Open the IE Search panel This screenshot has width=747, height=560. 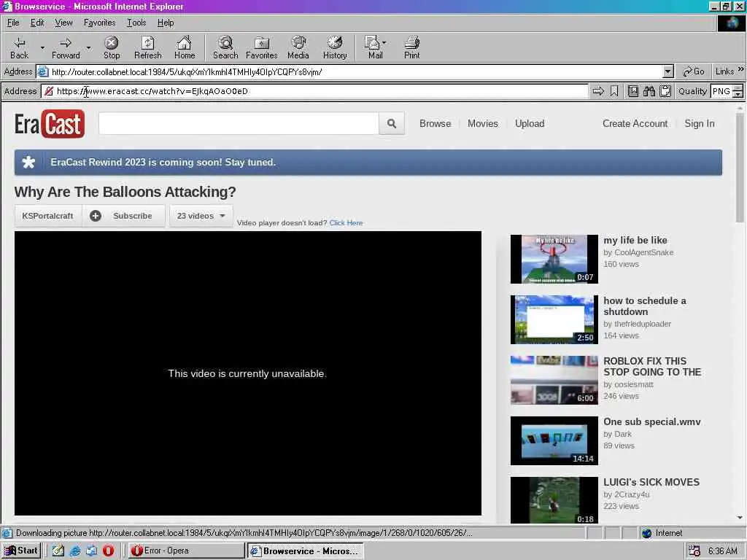pyautogui.click(x=225, y=47)
